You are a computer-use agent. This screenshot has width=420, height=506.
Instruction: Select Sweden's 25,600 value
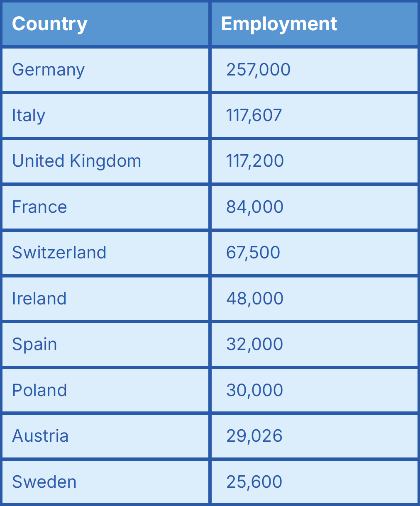(x=254, y=482)
